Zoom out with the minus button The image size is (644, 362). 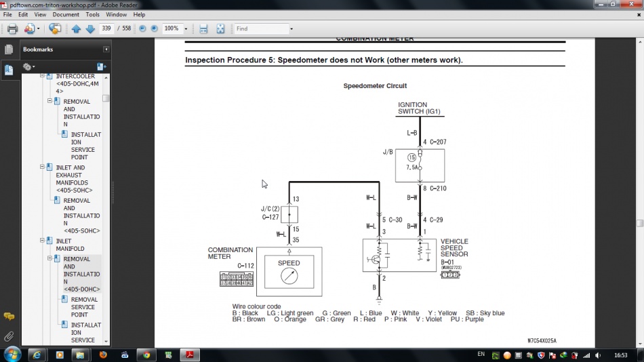click(142, 28)
